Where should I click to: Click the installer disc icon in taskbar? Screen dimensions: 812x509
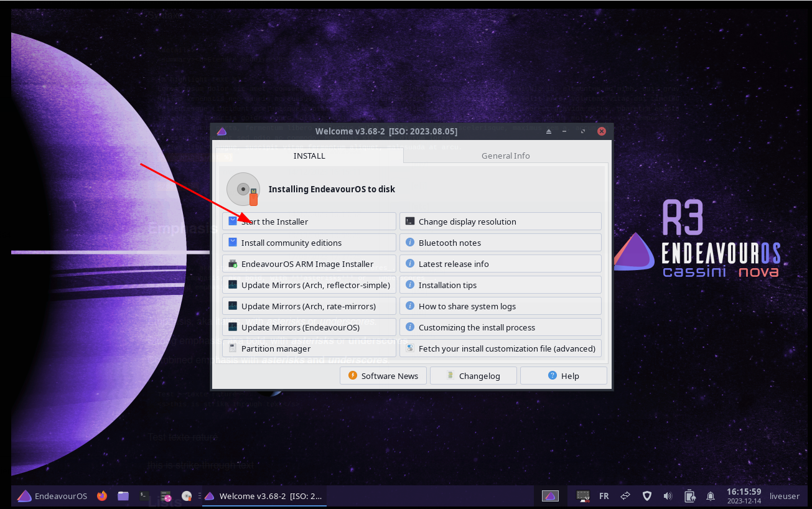tap(186, 496)
